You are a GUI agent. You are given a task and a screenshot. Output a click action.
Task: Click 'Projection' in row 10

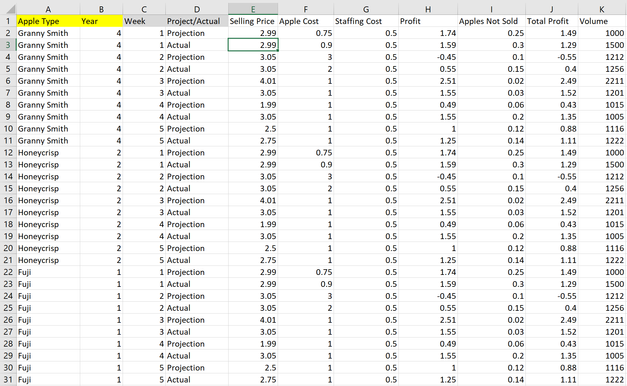click(x=186, y=129)
